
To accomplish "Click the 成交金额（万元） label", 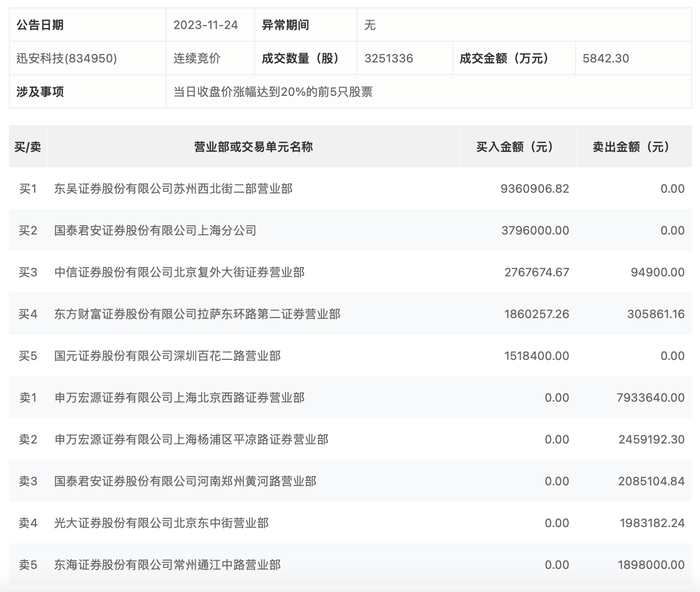I will tap(504, 58).
